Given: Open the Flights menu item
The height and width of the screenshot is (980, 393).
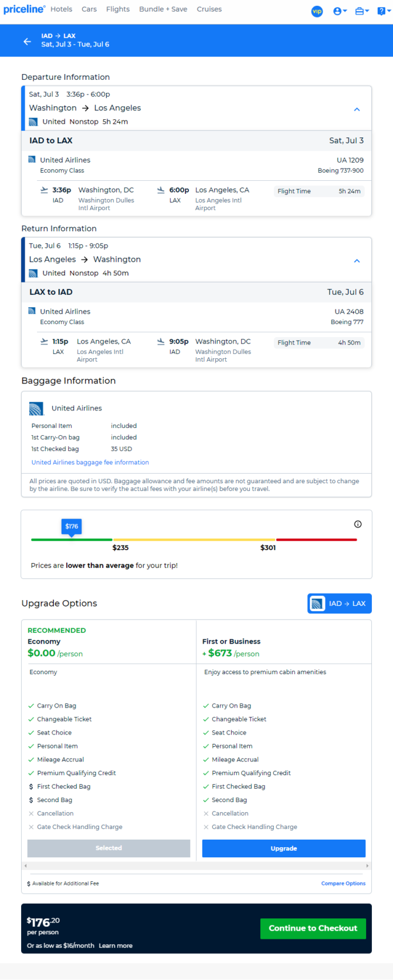Looking at the screenshot, I should pyautogui.click(x=118, y=9).
